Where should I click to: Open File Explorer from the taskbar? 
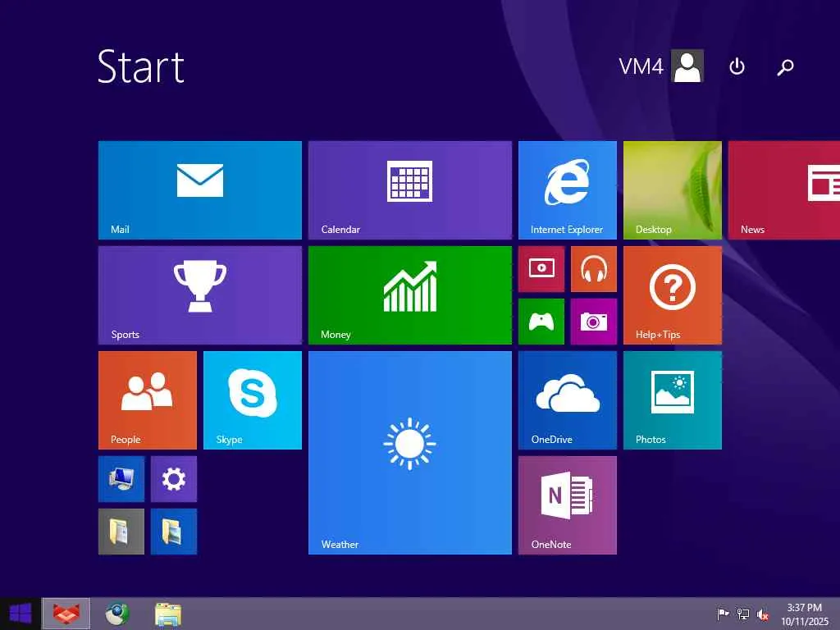pyautogui.click(x=167, y=614)
